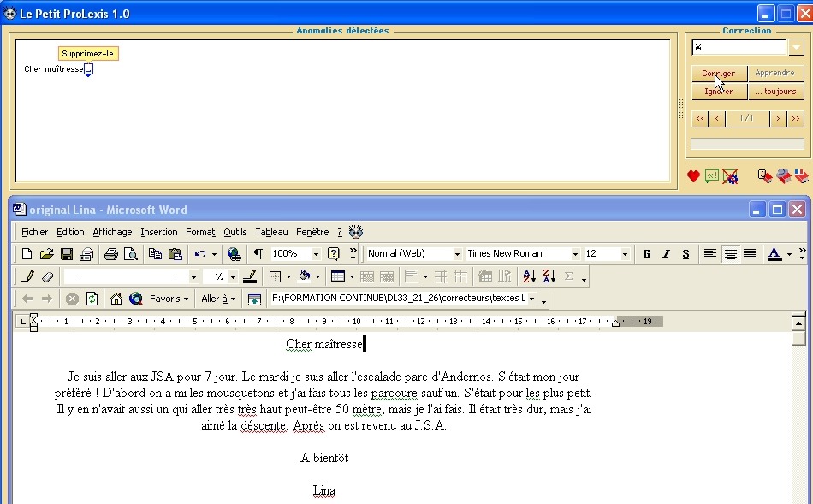
Task: Click the flagged anomaly marker after maîtresse
Action: (89, 69)
